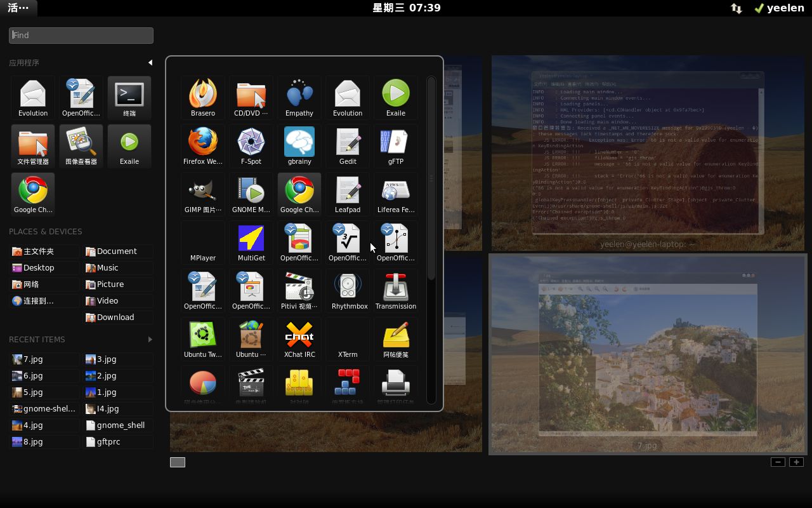Open Rhythmbox music player
This screenshot has width=812, height=508.
point(348,291)
